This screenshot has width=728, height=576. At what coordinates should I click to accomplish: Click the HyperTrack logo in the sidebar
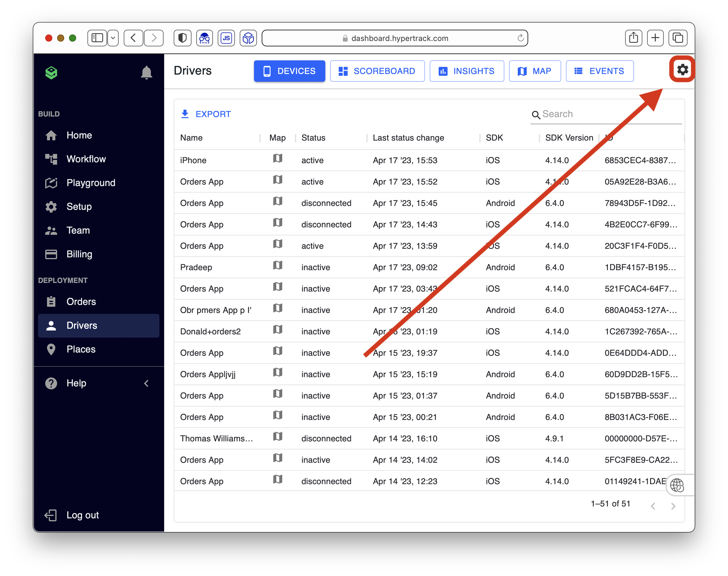pos(51,73)
